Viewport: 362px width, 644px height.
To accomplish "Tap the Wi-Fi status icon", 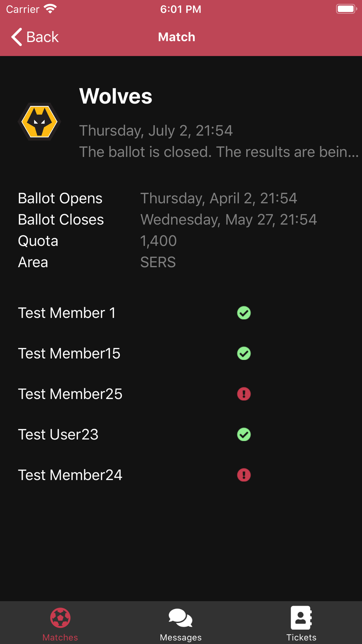I will pyautogui.click(x=50, y=9).
